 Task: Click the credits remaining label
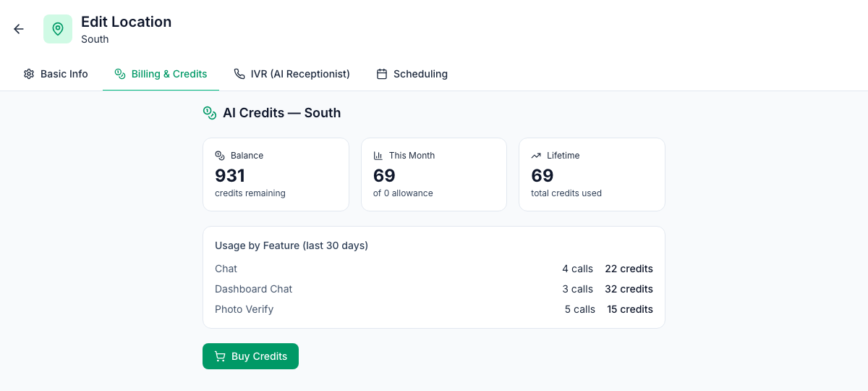pyautogui.click(x=250, y=193)
